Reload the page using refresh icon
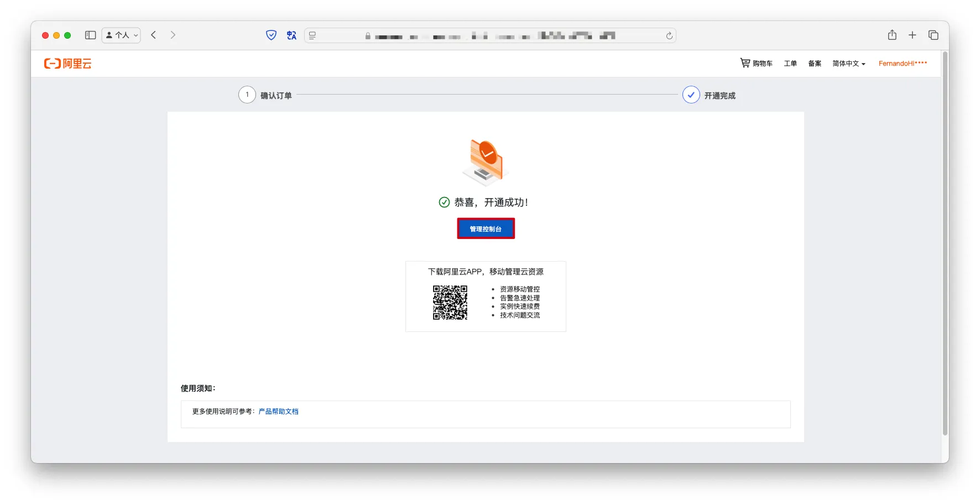This screenshot has height=504, width=980. [669, 36]
